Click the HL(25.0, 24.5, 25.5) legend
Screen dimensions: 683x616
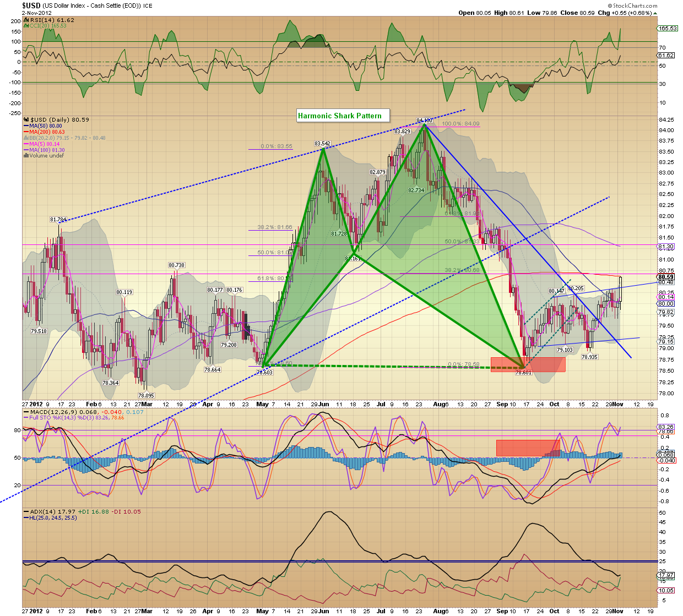(50, 518)
